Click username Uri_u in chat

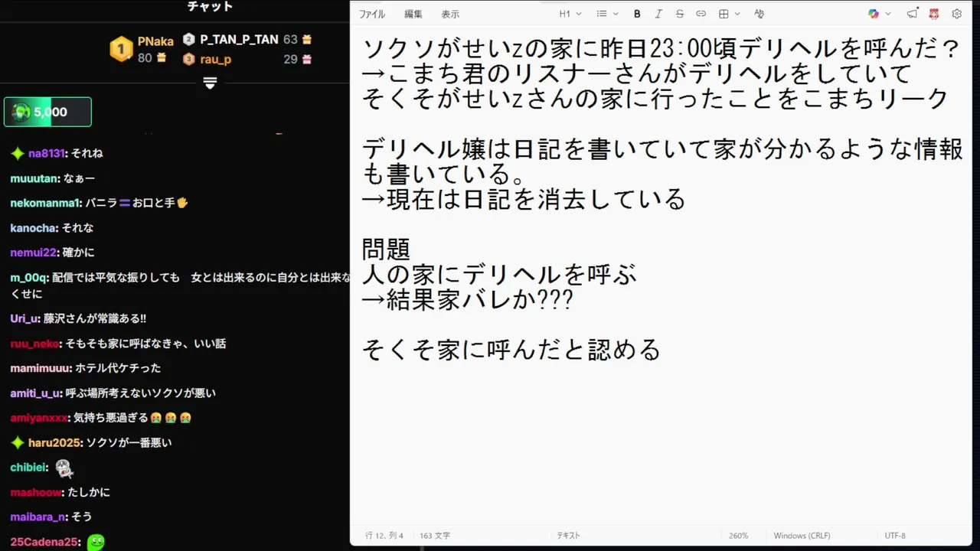(25, 318)
